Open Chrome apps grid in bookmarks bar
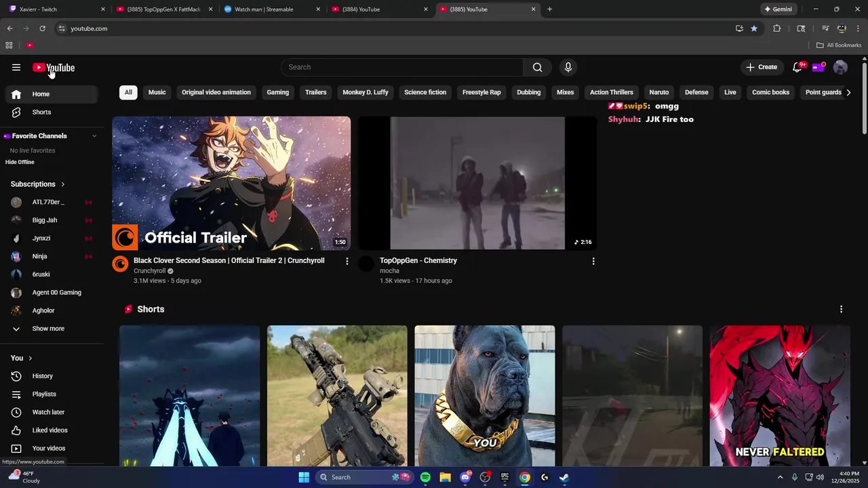 tap(9, 45)
